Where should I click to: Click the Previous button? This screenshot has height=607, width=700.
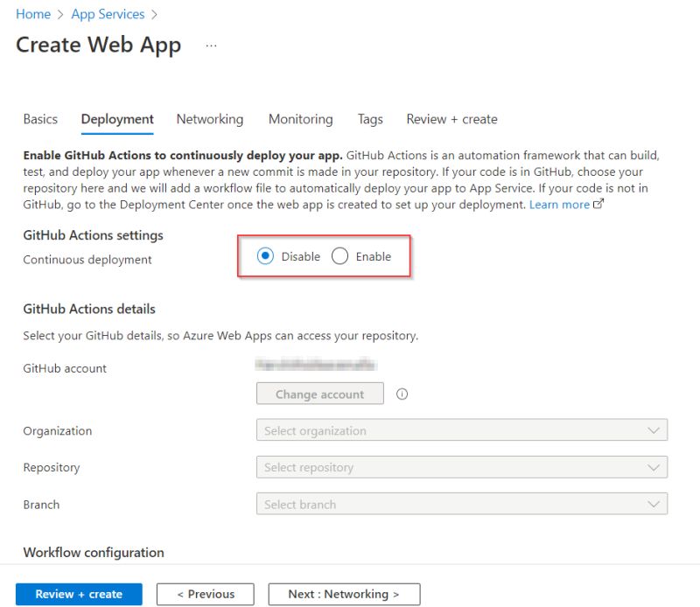(x=205, y=594)
